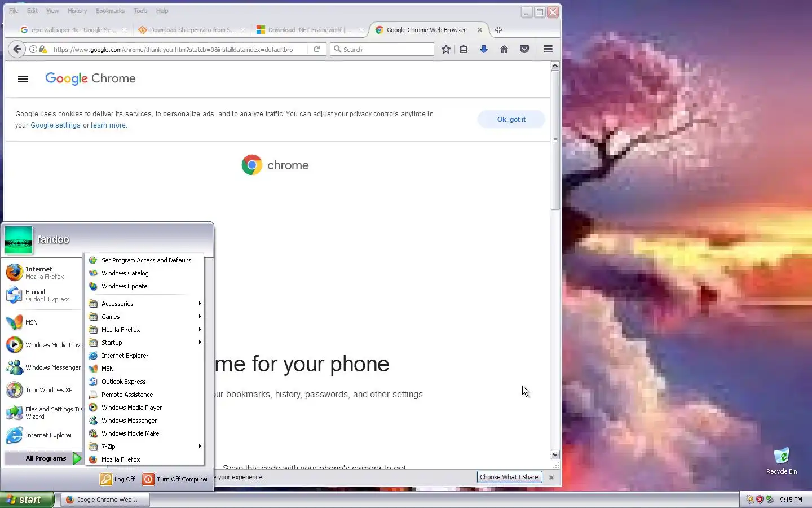This screenshot has width=812, height=508.
Task: Click the Firefox back arrow button
Action: (x=17, y=49)
